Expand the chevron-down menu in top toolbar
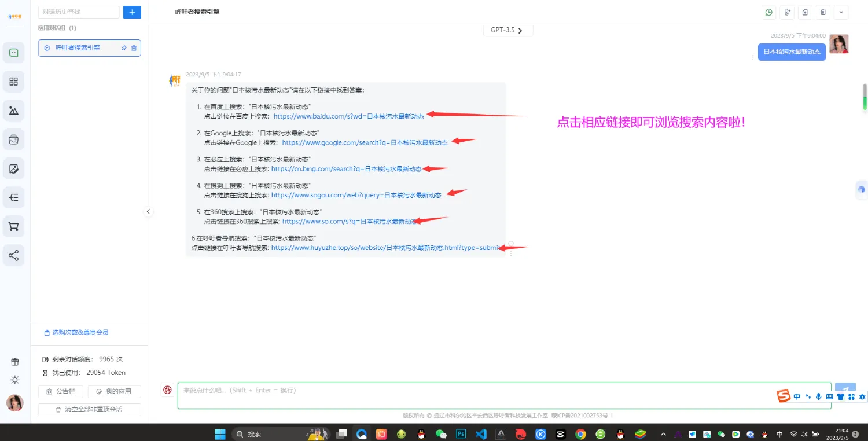 [841, 12]
